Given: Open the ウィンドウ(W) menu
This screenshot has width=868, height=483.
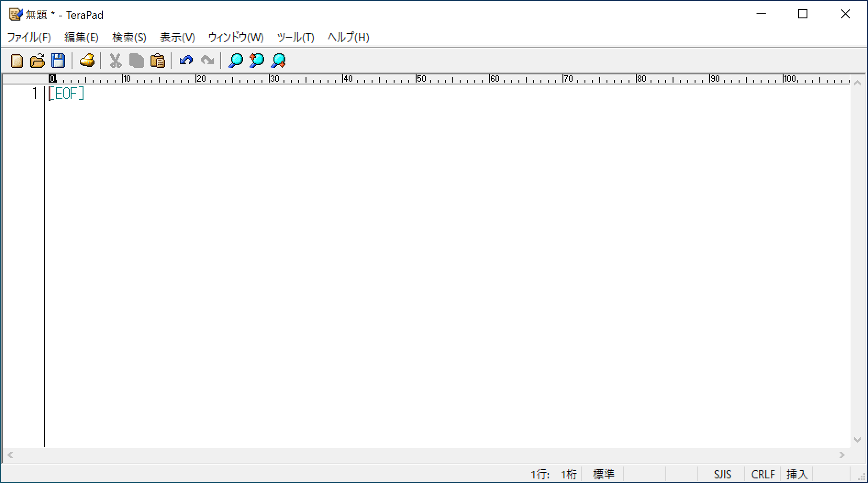Looking at the screenshot, I should click(x=236, y=37).
